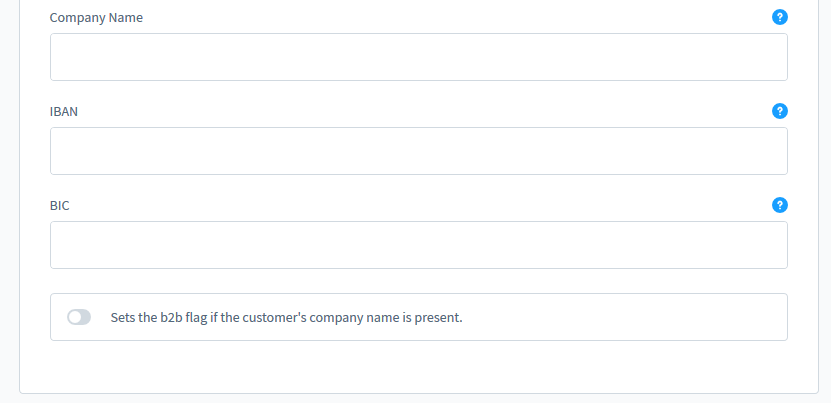Screen dimensions: 831x403
Task: Focus the Company Name text field
Action: (x=419, y=57)
